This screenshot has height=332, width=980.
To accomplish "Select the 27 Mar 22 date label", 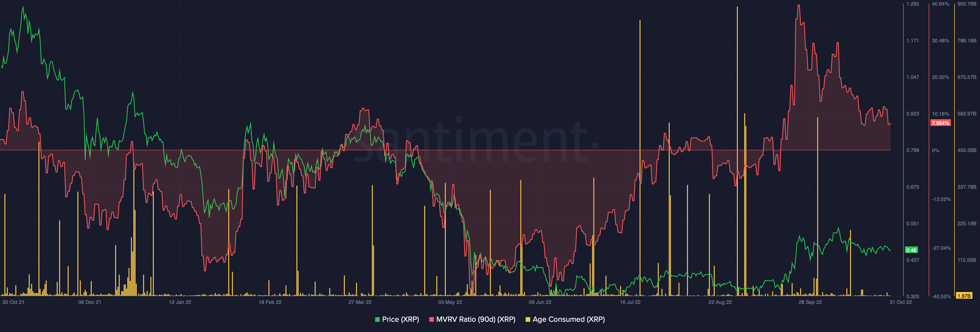I will point(360,302).
